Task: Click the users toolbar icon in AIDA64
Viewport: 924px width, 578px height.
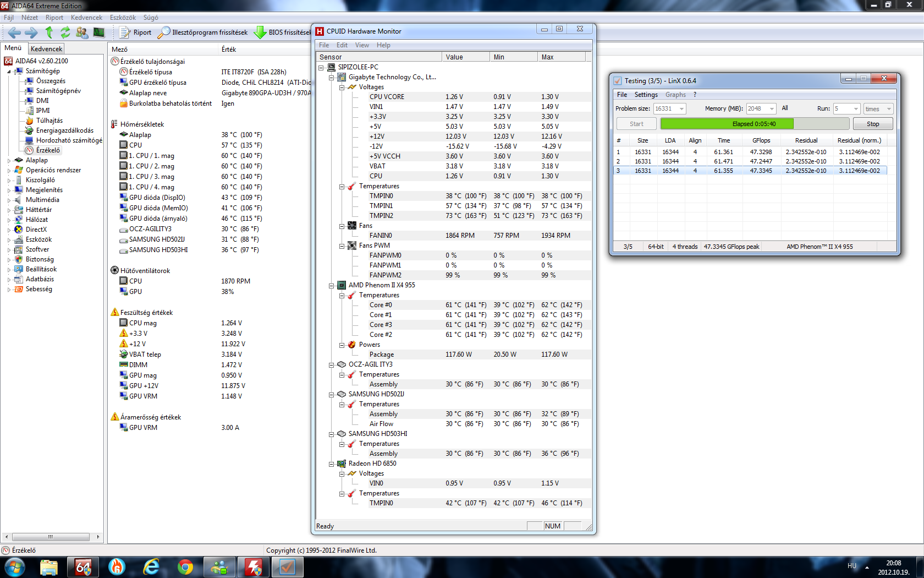Action: pos(82,32)
